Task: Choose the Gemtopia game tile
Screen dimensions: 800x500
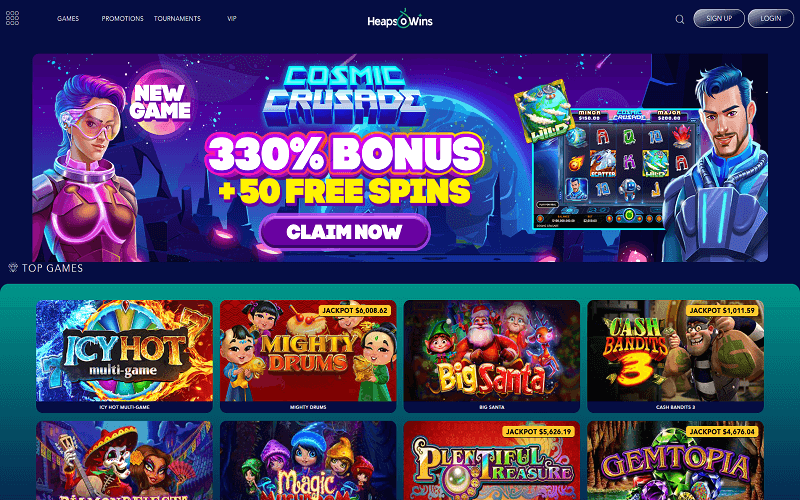Action: (676, 461)
